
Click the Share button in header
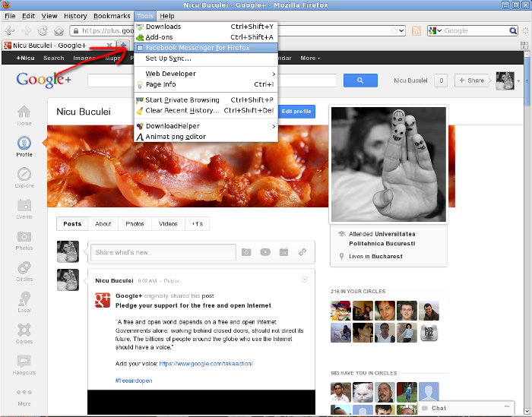[x=472, y=81]
